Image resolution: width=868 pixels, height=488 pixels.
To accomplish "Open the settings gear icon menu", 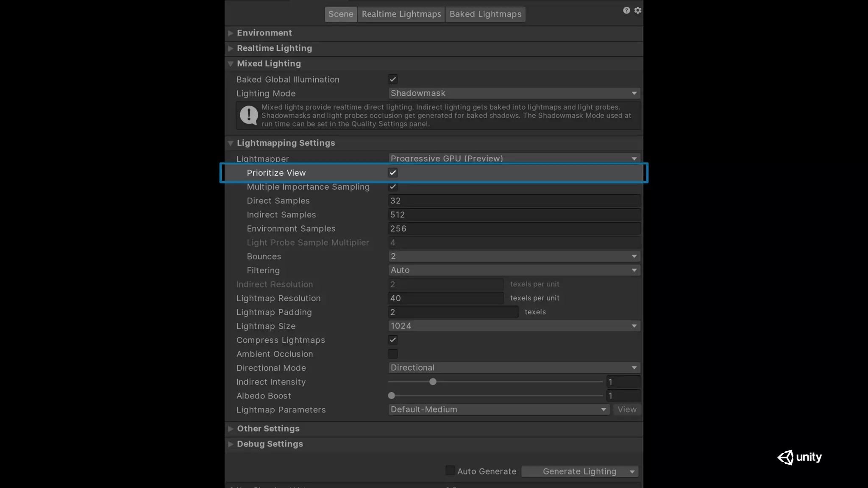I will pyautogui.click(x=638, y=10).
